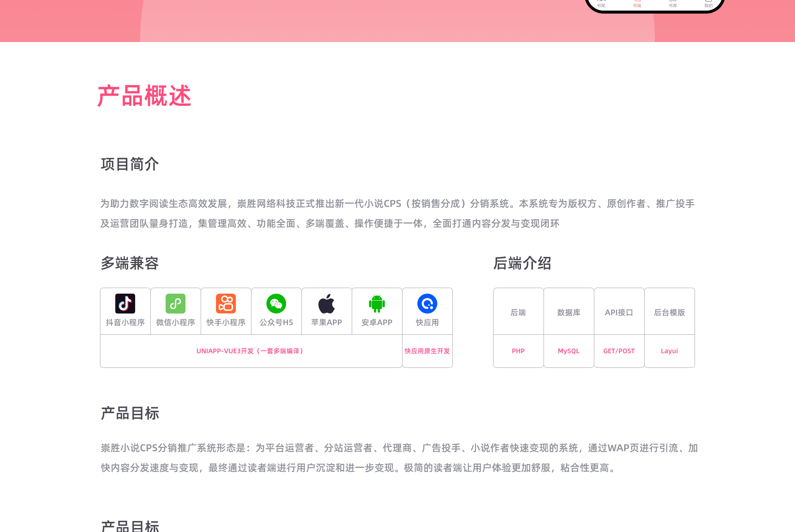Click the PHP backend cell
The width and height of the screenshot is (795, 532).
(518, 351)
